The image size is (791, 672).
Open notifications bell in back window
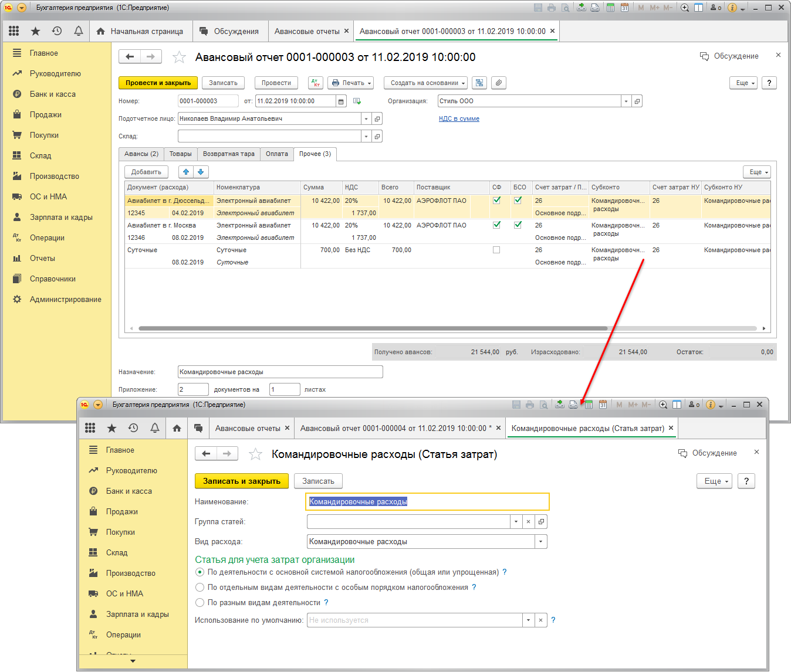(79, 31)
